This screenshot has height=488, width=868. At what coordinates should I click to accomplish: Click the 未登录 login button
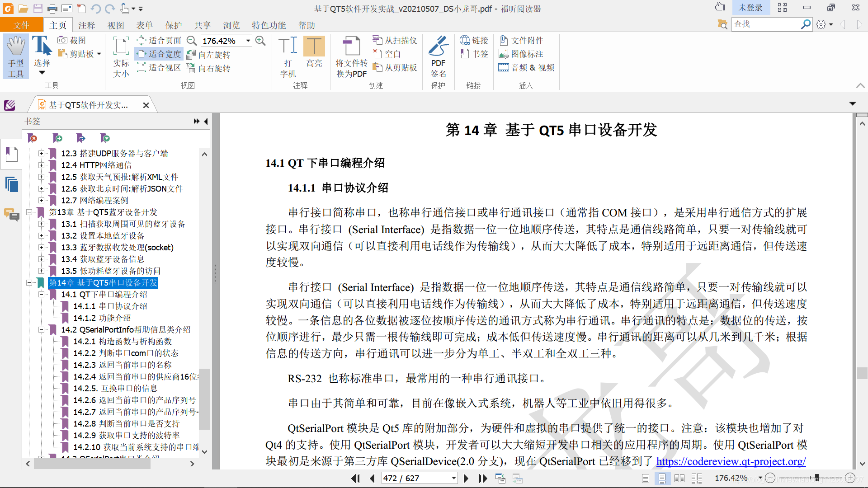coord(750,8)
